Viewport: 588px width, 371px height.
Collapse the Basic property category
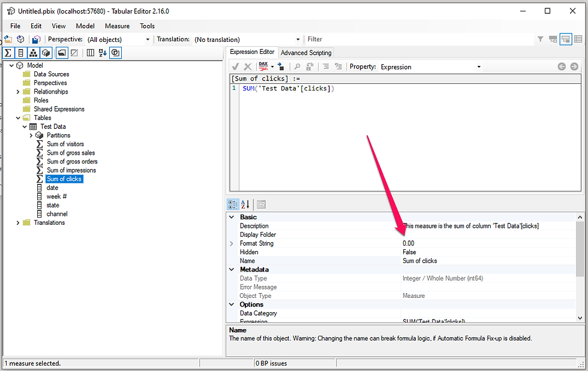232,217
